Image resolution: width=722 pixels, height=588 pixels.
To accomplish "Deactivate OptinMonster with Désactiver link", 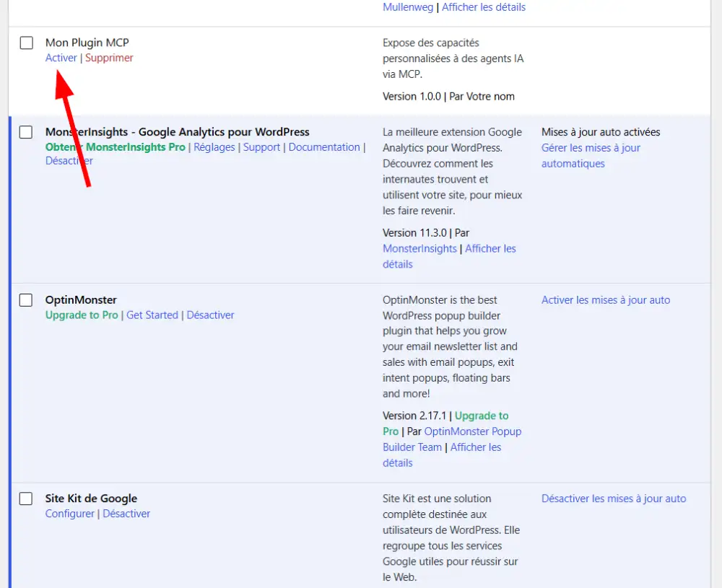I will [x=210, y=315].
